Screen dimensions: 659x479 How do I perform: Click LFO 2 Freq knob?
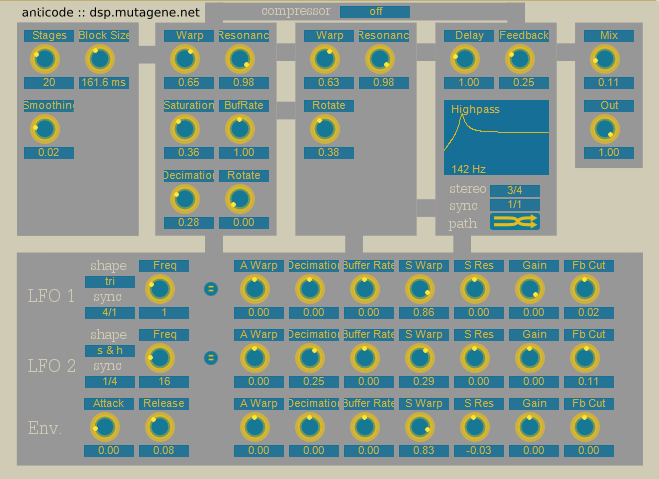pos(160,358)
